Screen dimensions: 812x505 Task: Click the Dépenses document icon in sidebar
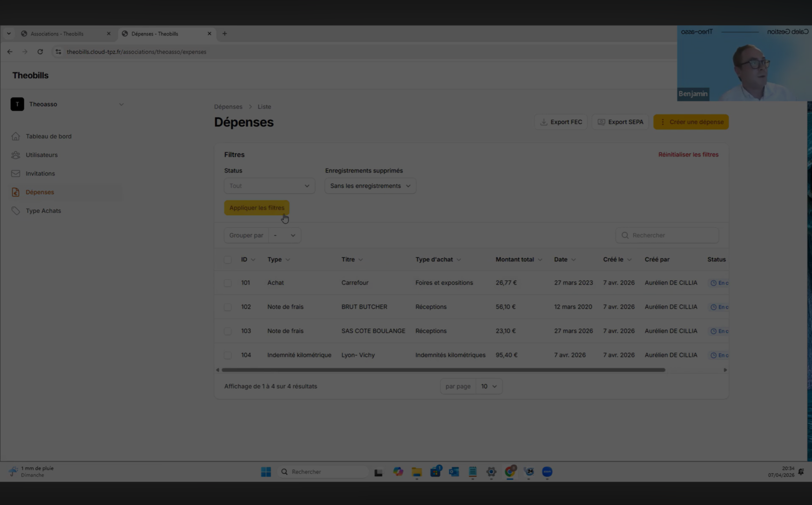tap(15, 192)
